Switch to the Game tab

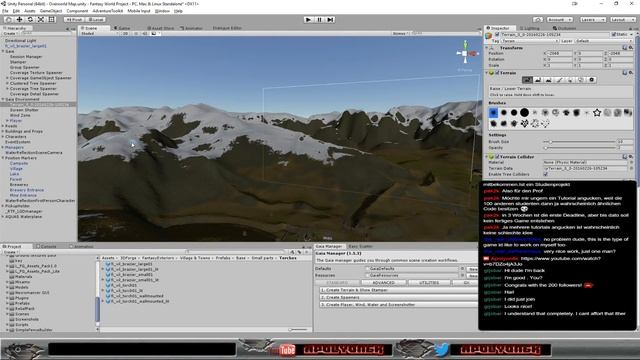point(122,28)
